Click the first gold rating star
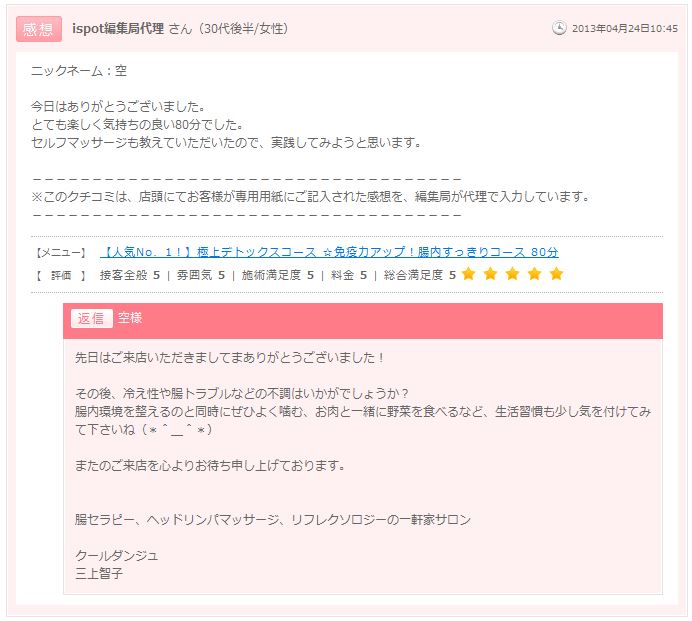This screenshot has width=692, height=621. coord(468,274)
